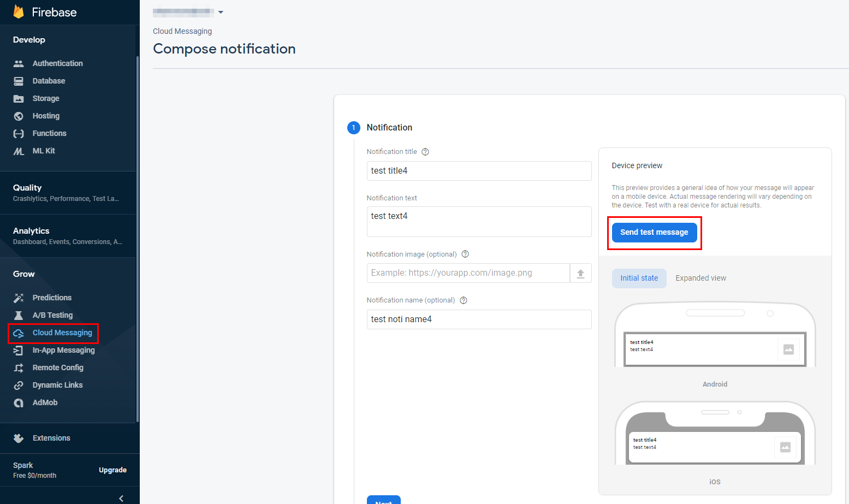Open AdMob in the sidebar

45,402
